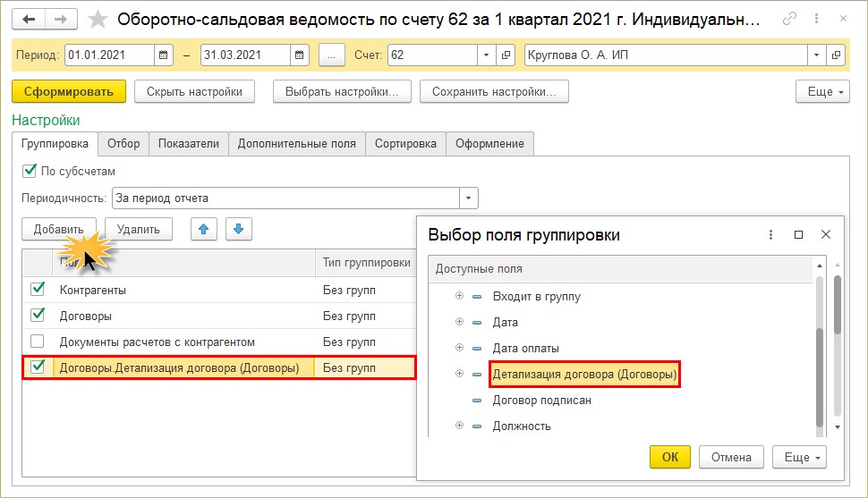Click the back navigation arrow
The image size is (868, 498).
click(30, 19)
